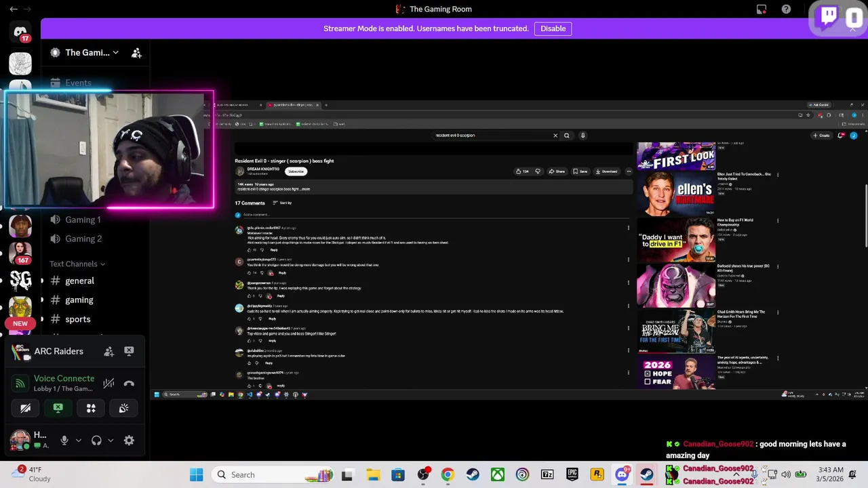
Task: Open Discord inbox icon in title bar
Action: (x=762, y=9)
